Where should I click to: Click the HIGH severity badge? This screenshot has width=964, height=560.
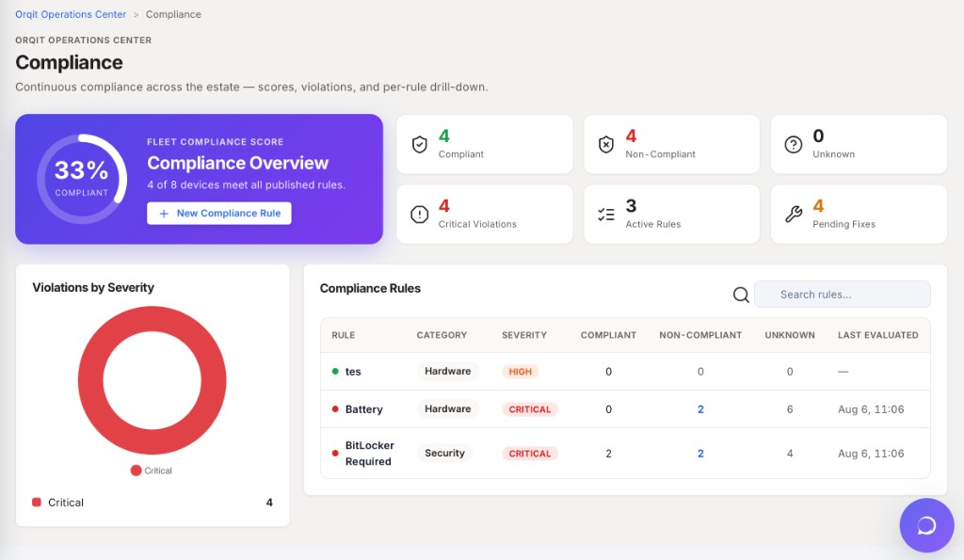pyautogui.click(x=520, y=371)
